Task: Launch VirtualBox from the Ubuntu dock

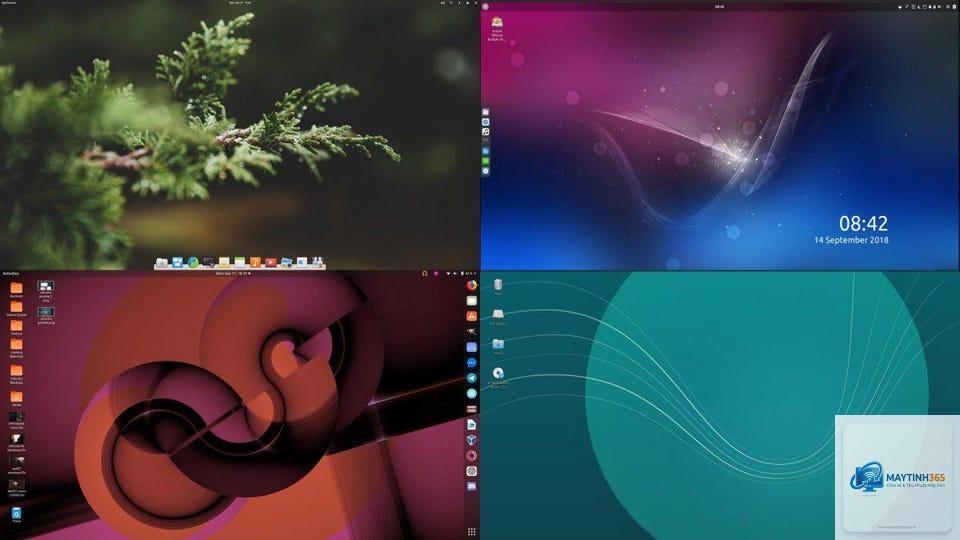Action: tap(471, 440)
